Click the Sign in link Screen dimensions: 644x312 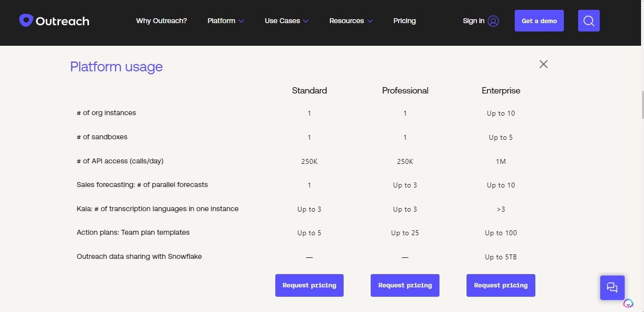[x=473, y=21]
